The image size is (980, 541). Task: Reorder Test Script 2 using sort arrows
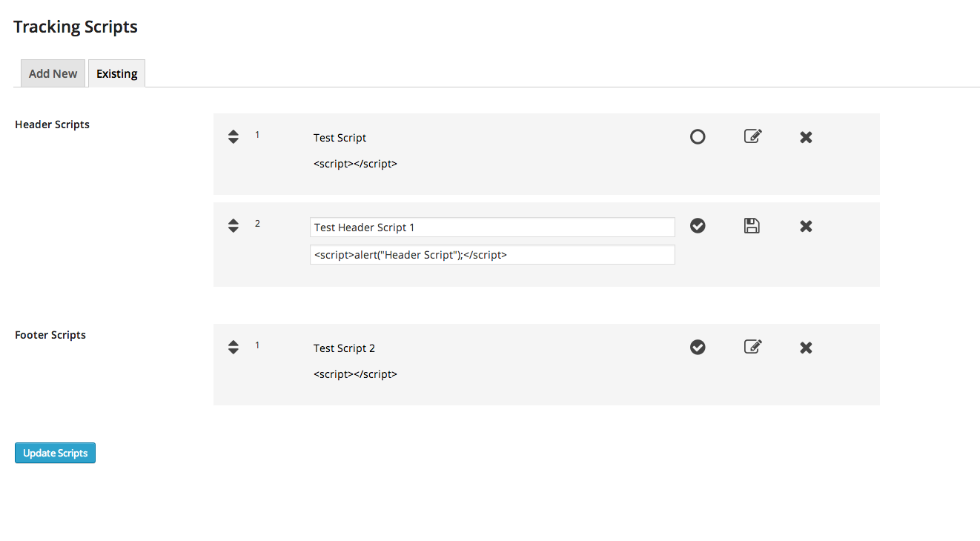[234, 347]
